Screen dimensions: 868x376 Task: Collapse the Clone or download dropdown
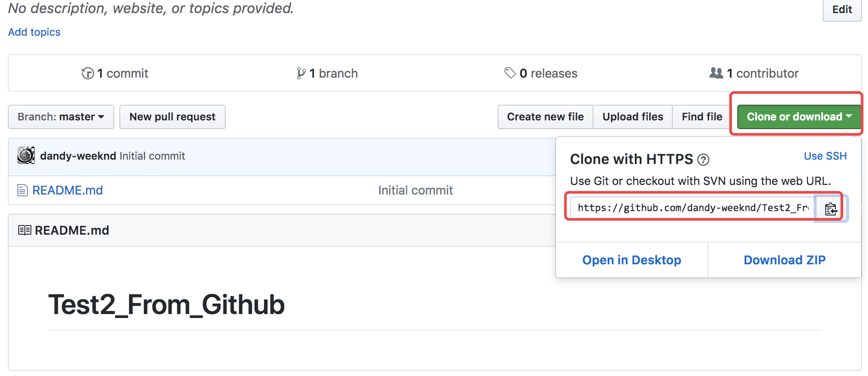click(x=798, y=117)
